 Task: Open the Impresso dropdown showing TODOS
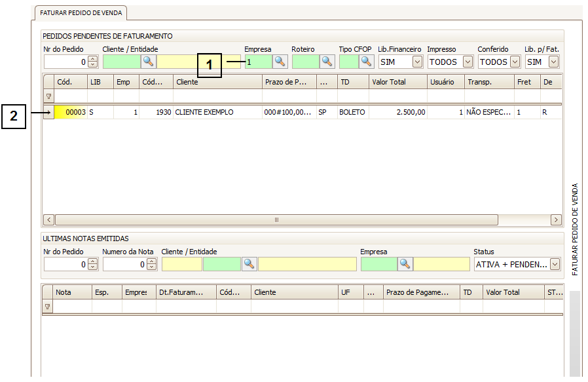468,62
